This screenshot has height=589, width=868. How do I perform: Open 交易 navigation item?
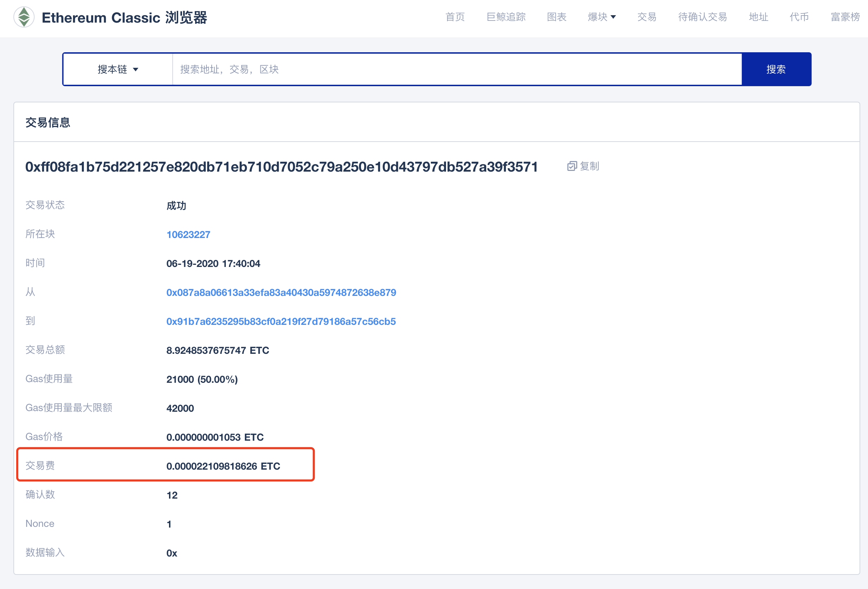pyautogui.click(x=646, y=17)
